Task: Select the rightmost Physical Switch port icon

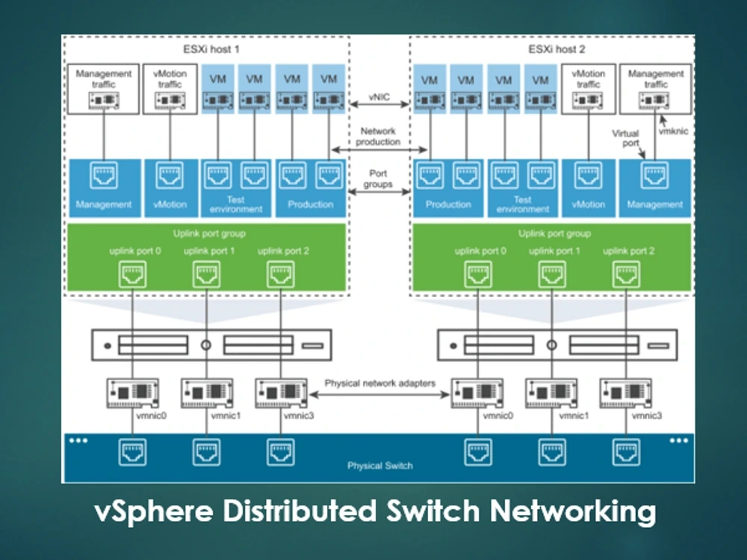Action: tap(626, 451)
